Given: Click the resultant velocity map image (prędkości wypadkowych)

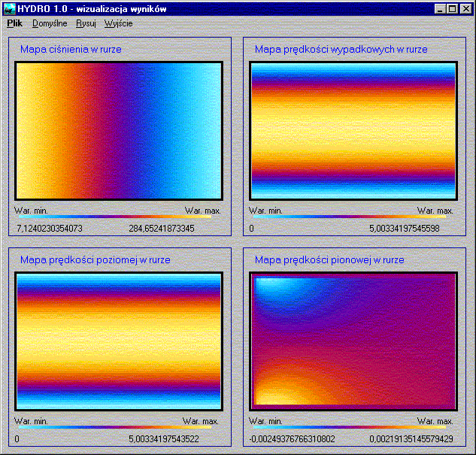Looking at the screenshot, I should 353,131.
